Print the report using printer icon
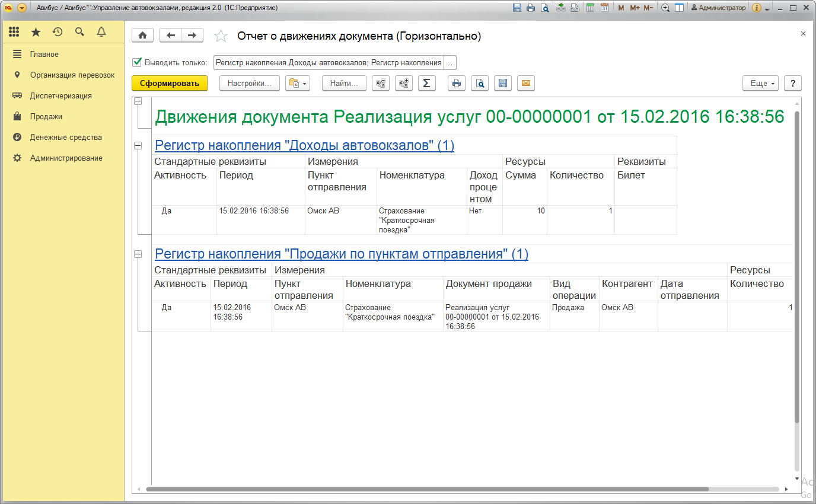The image size is (816, 504). coord(456,84)
